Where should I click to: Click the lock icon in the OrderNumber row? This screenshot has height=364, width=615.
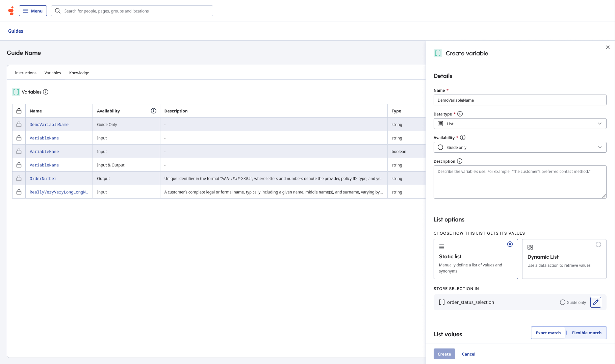[19, 178]
